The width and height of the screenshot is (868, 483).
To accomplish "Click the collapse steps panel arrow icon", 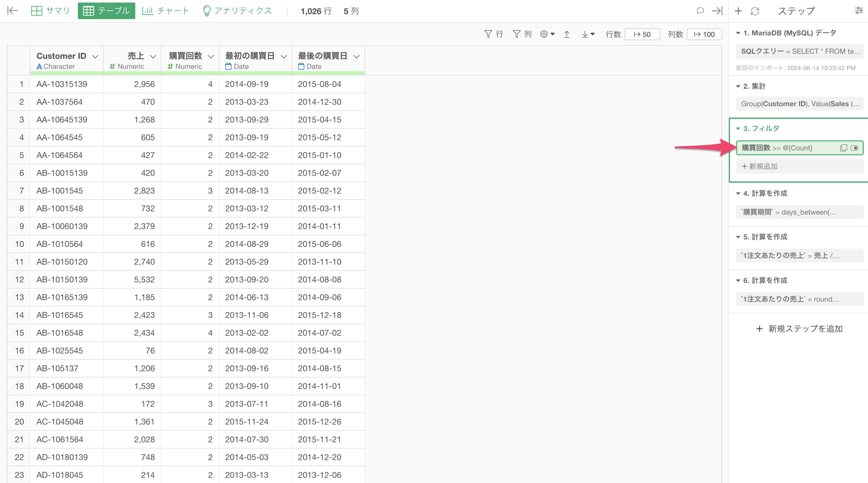I will [x=717, y=11].
